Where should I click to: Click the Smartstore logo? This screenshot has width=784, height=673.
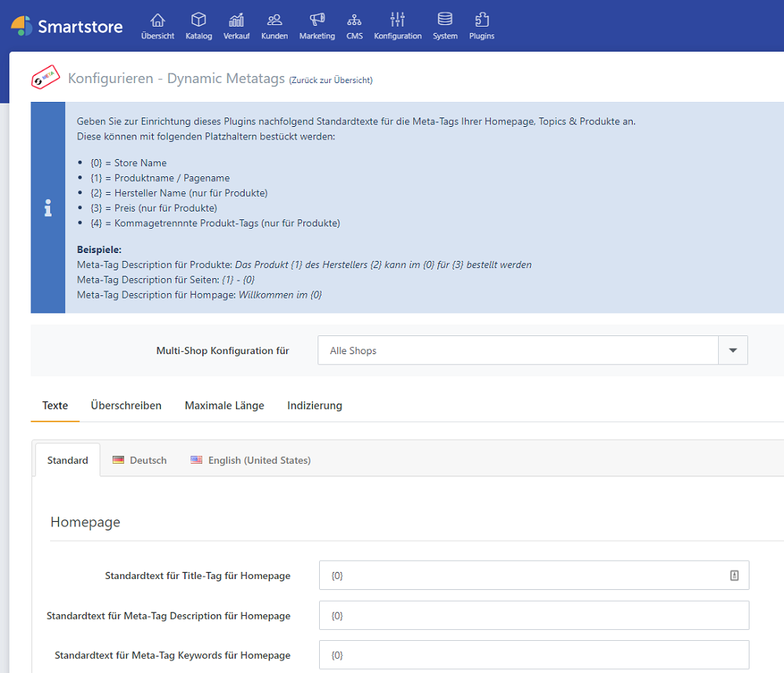(67, 26)
